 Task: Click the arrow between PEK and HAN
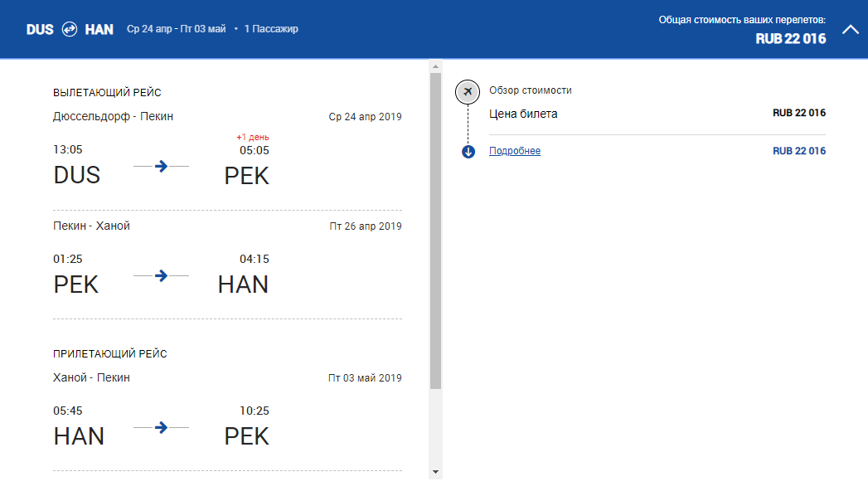click(x=162, y=275)
